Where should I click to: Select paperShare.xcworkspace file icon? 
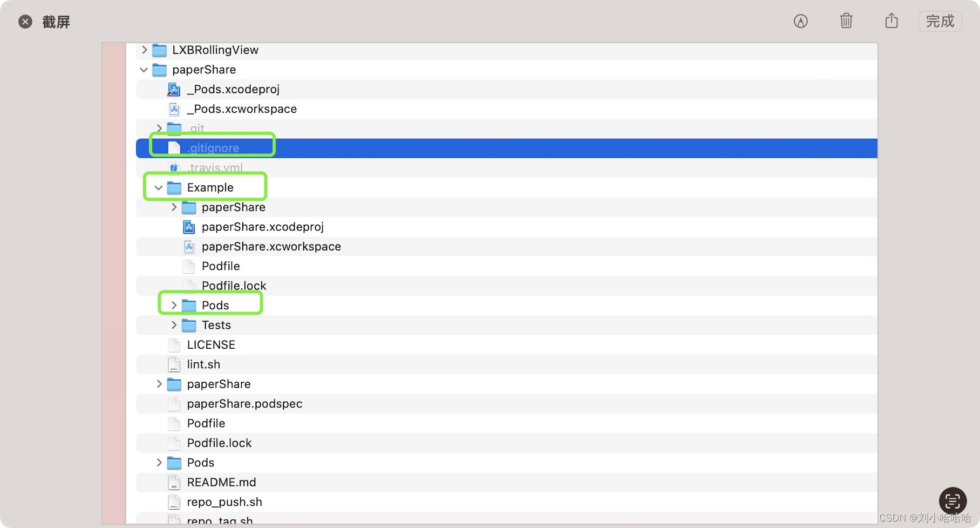pos(189,247)
